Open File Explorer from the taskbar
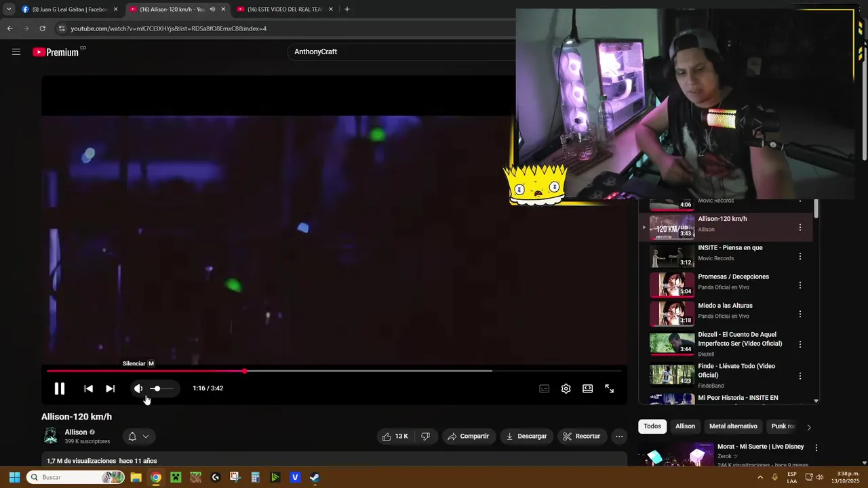The width and height of the screenshot is (868, 488). 136,477
